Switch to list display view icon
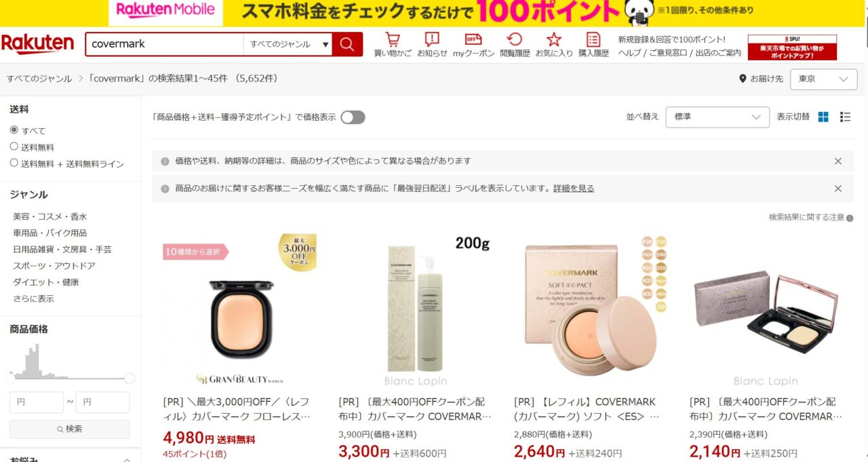The width and height of the screenshot is (868, 462). (x=845, y=117)
